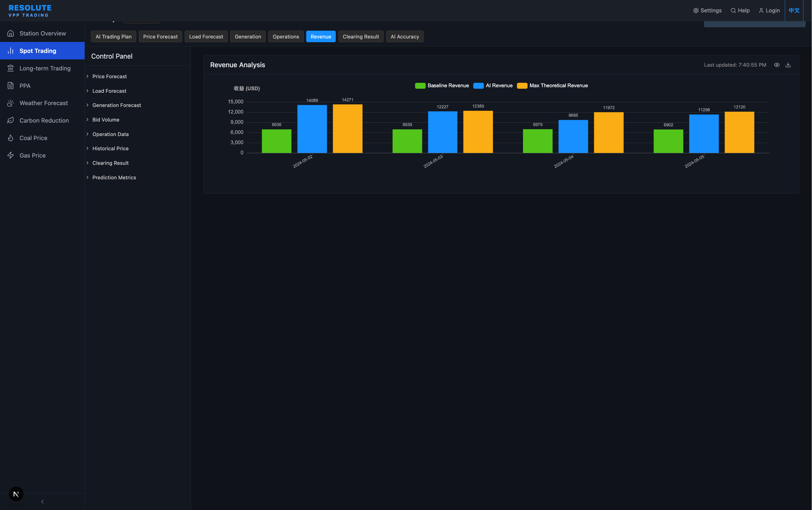Viewport: 812px width, 510px height.
Task: Click the 14271 Max Theoretical bar
Action: point(347,129)
